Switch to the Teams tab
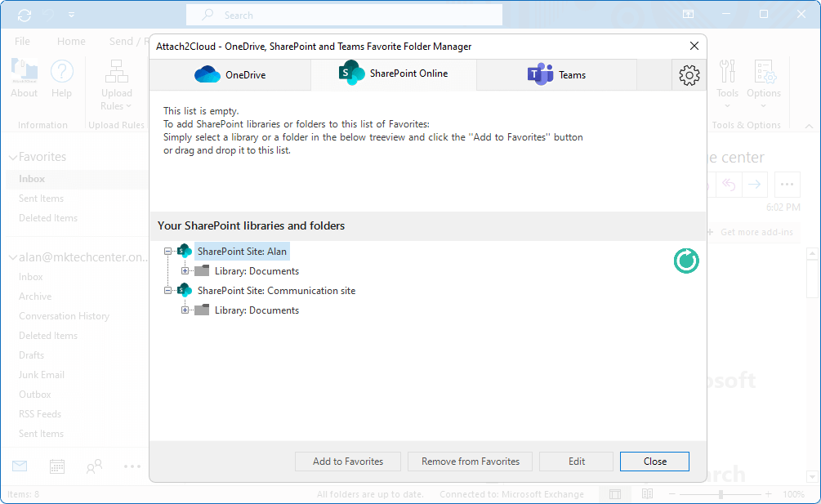 tap(556, 74)
